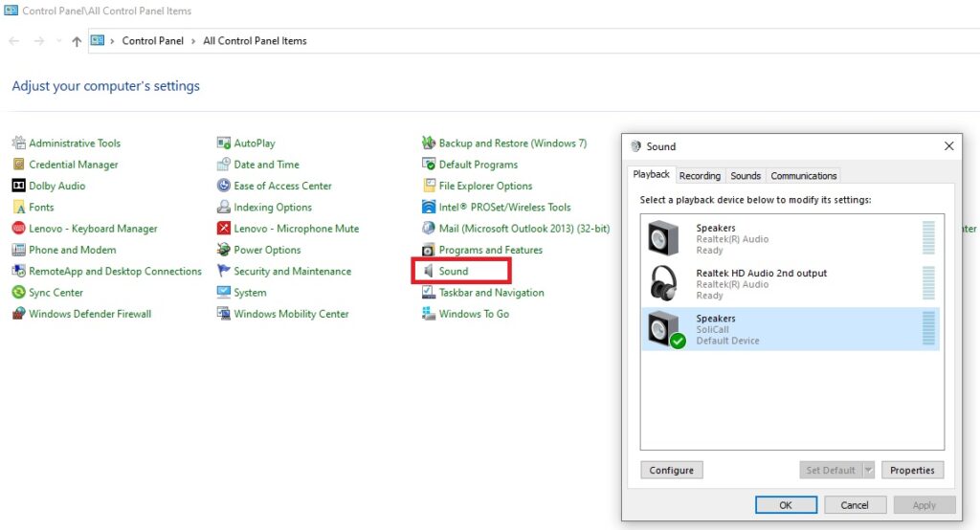
Task: Expand the Set Default dropdown arrow
Action: [869, 470]
